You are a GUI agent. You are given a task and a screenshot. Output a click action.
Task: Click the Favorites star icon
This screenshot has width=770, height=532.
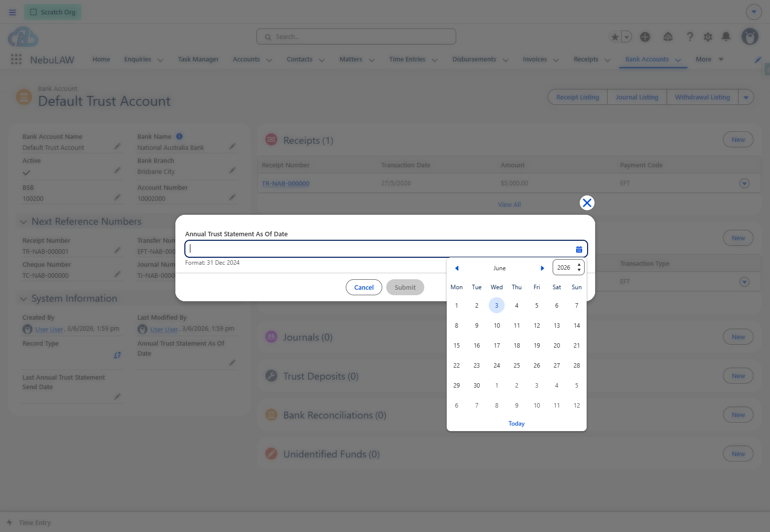pyautogui.click(x=615, y=37)
